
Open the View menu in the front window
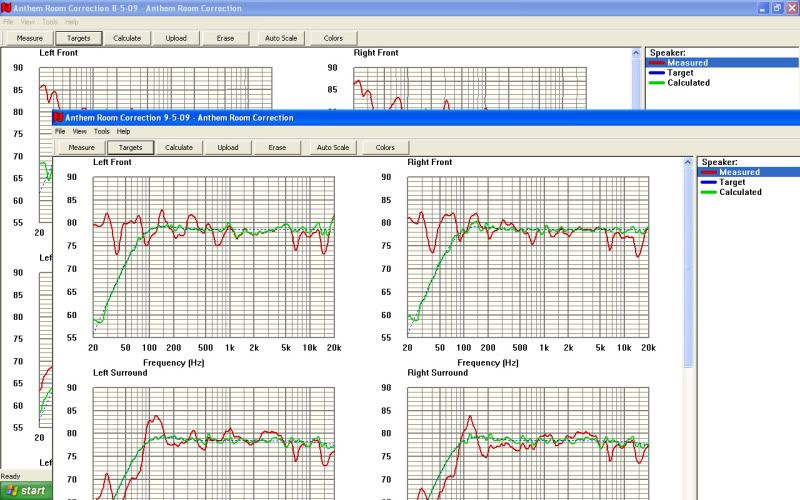(79, 131)
